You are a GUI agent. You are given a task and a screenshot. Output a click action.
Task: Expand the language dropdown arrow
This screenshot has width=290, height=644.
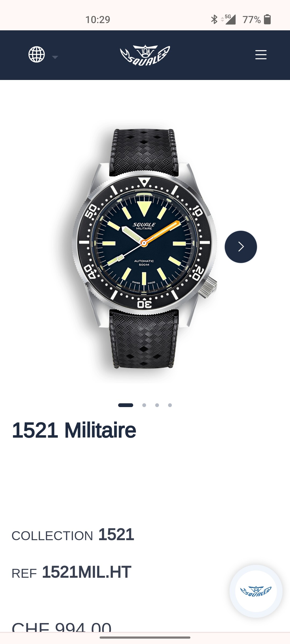pos(55,57)
